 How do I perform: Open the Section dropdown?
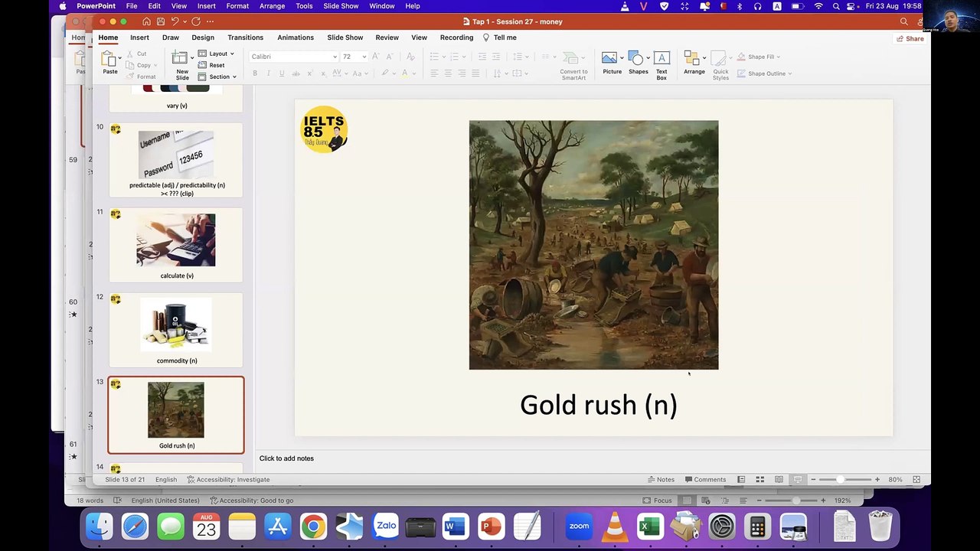tap(217, 77)
